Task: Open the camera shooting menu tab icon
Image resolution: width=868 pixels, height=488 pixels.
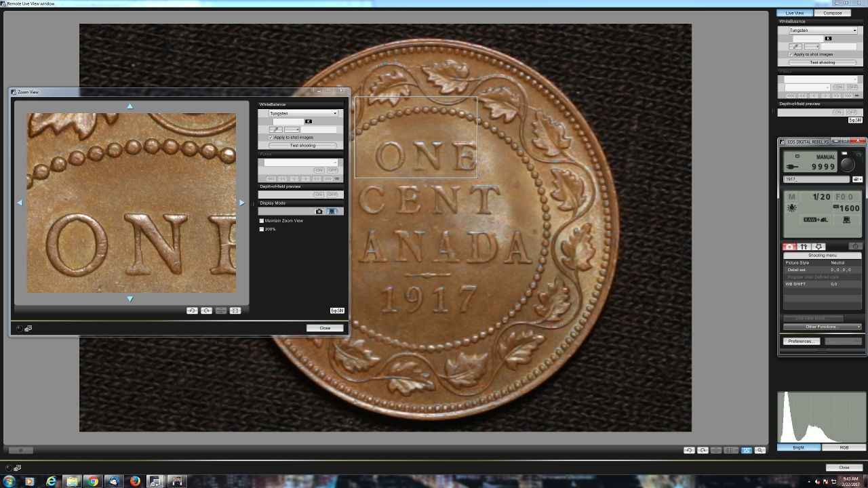Action: pos(789,247)
